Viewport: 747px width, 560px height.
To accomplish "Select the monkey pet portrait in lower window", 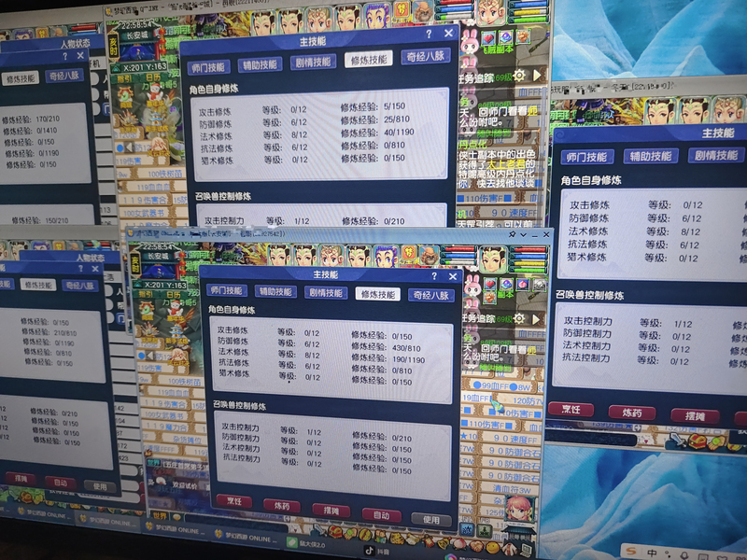I will click(x=430, y=256).
